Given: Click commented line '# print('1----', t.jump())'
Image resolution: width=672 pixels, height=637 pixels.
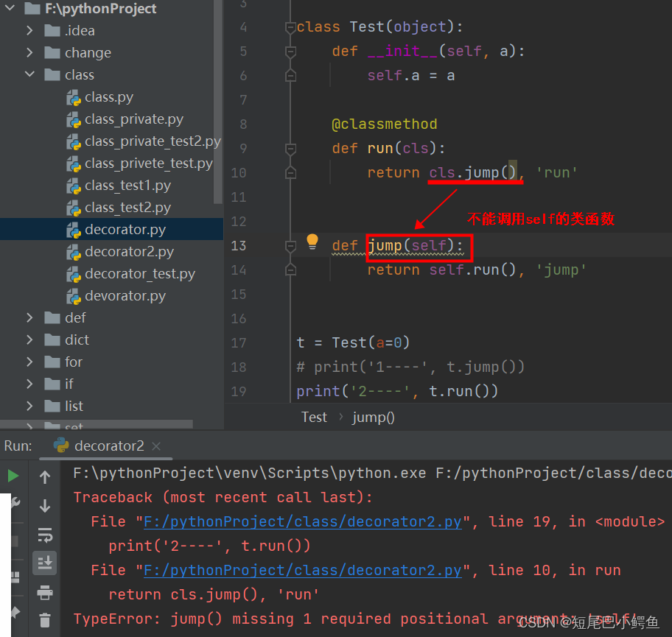Looking at the screenshot, I should [x=410, y=367].
